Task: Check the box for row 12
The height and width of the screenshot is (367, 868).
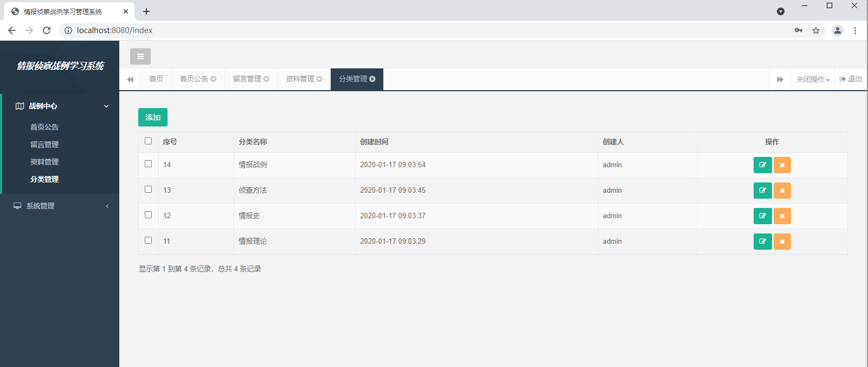Action: point(148,215)
